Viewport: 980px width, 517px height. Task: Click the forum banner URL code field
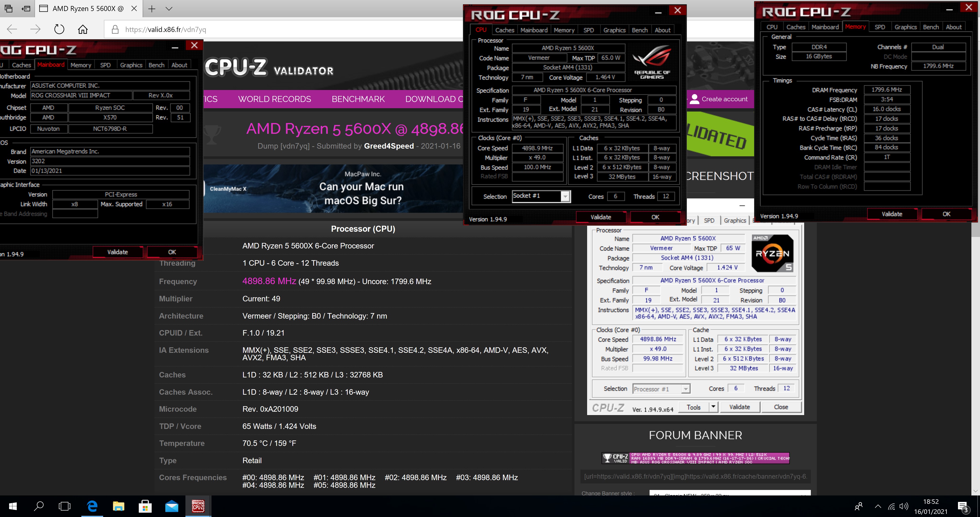(x=696, y=476)
